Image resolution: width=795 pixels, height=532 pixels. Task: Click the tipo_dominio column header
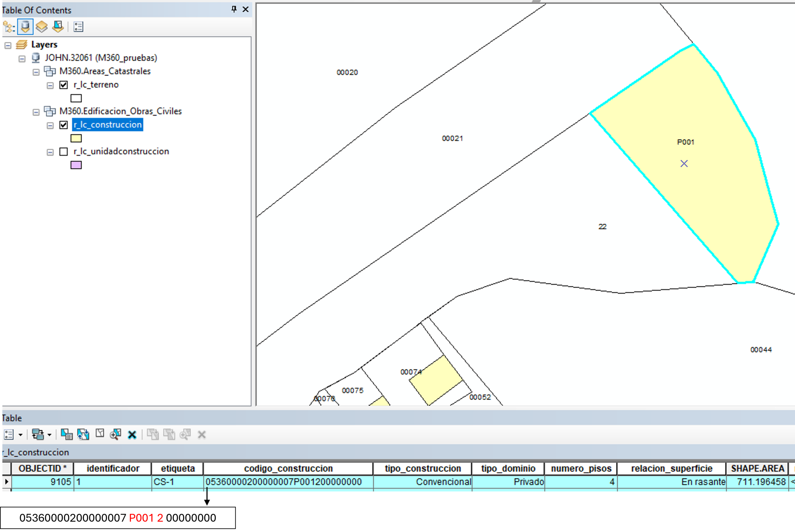[508, 469]
